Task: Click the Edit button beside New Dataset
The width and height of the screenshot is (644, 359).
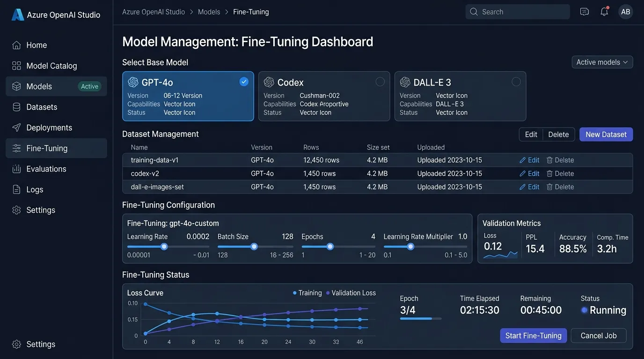Action: (x=531, y=135)
